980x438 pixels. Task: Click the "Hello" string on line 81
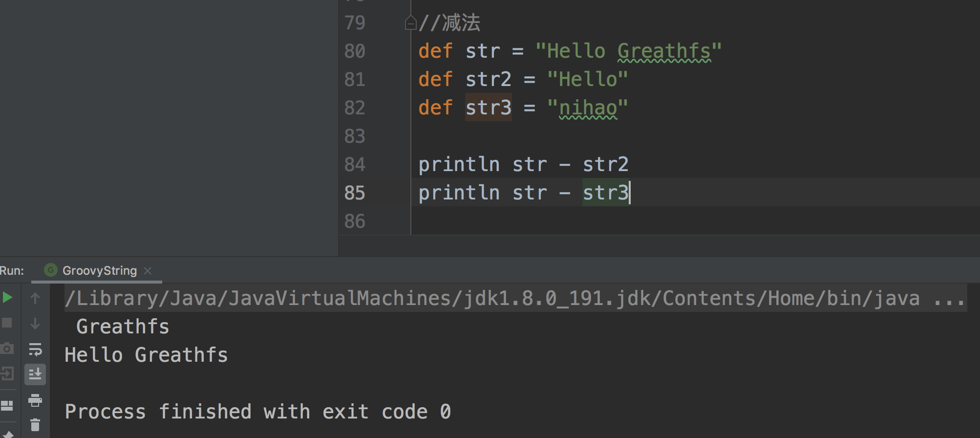coord(588,79)
